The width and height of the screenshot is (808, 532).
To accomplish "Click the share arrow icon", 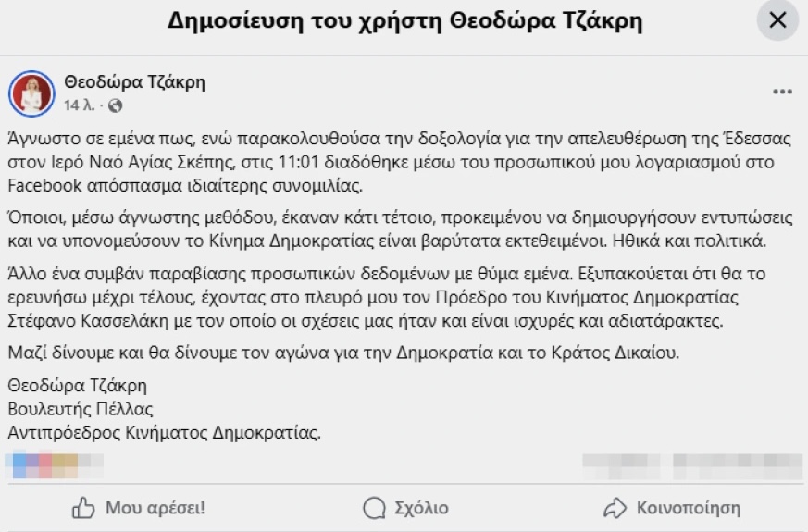I will pos(615,508).
